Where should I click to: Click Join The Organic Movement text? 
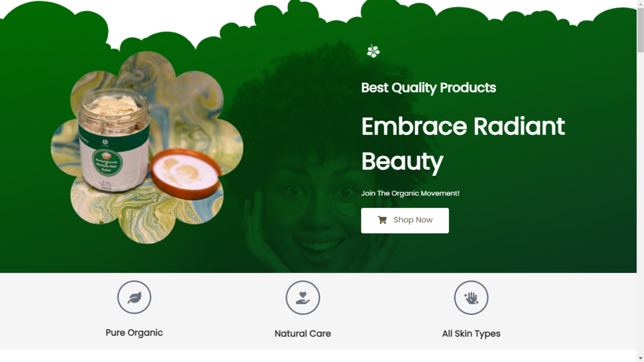click(410, 193)
